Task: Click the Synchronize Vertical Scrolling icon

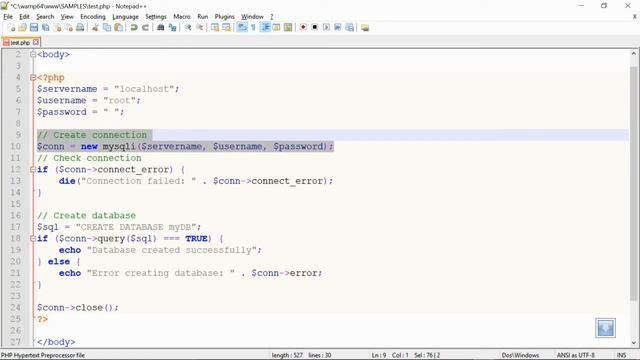Action: coord(215,28)
